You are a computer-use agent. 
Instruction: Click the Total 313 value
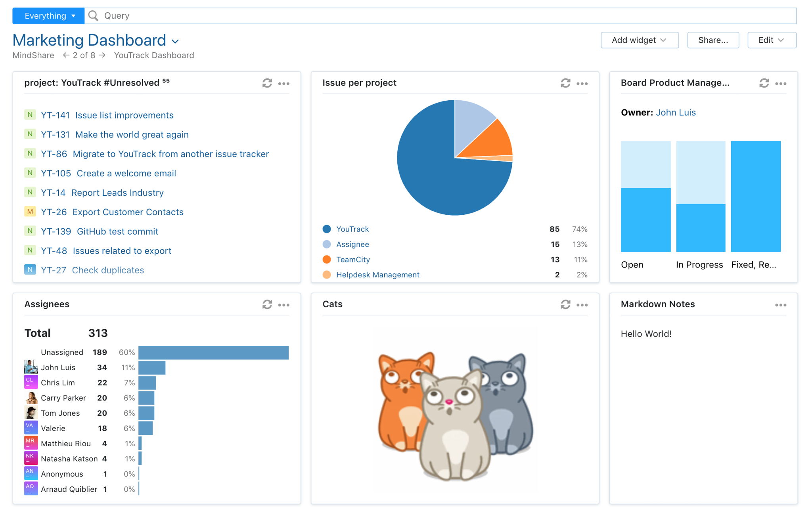point(98,333)
